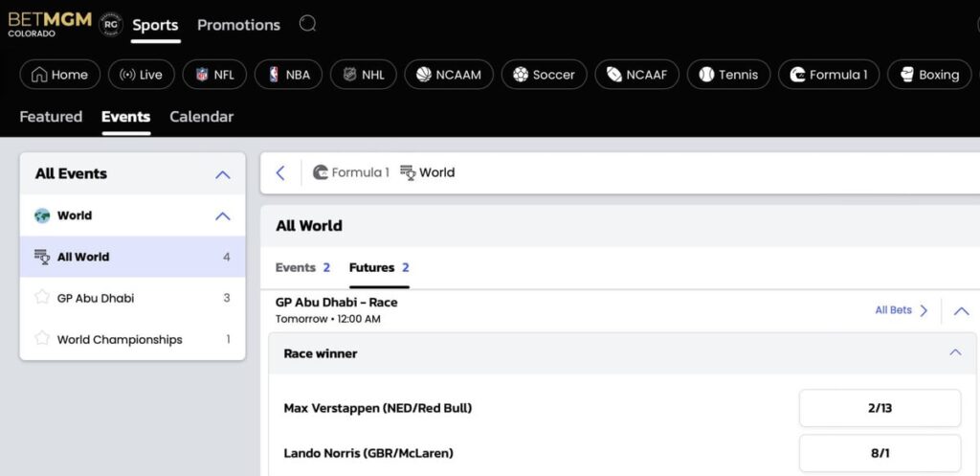
Task: Click the Tomorrow 12:00 AM time text
Action: coord(327,319)
